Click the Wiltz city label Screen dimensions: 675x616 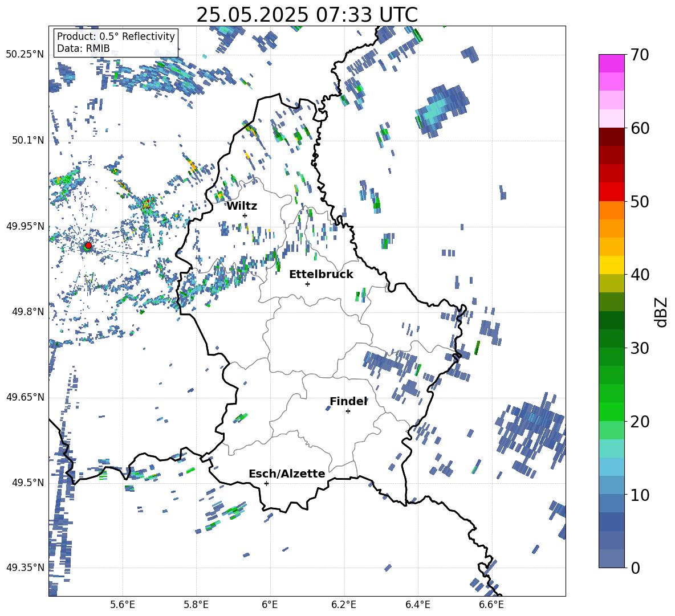[242, 206]
